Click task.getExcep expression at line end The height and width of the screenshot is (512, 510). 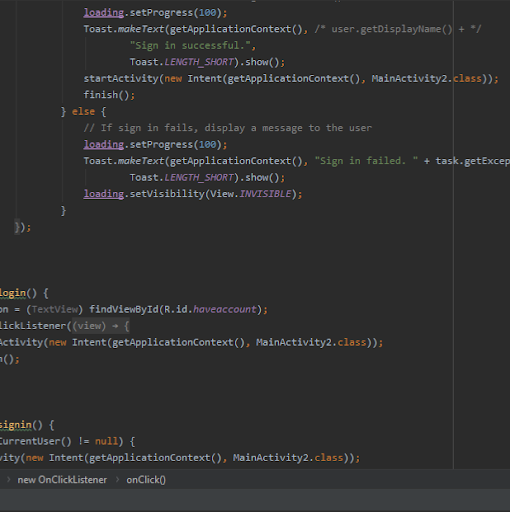473,161
